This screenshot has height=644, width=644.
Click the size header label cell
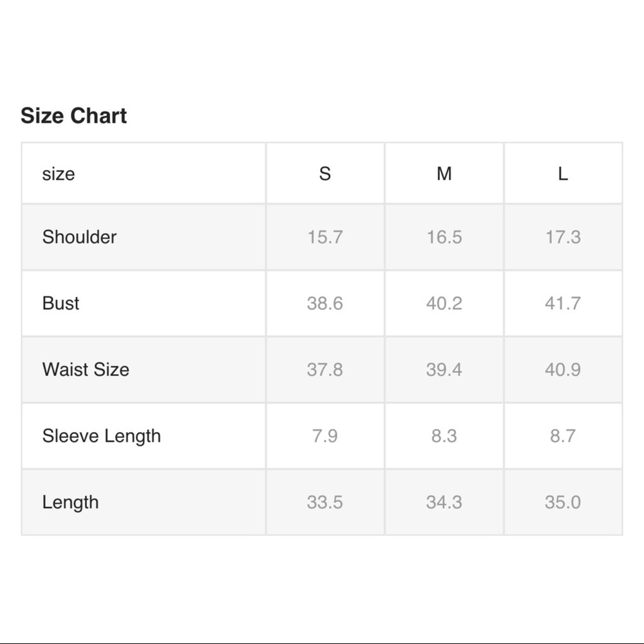point(59,174)
